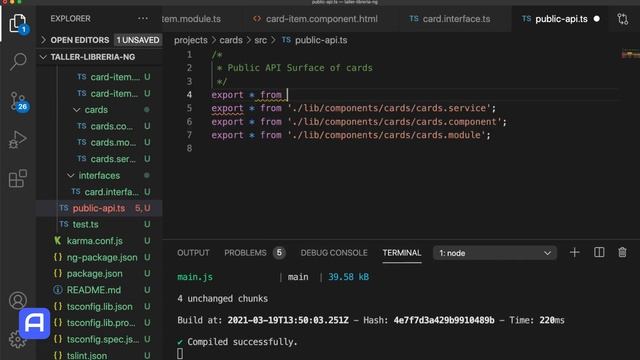This screenshot has width=640, height=360.
Task: Split the terminal panel
Action: [599, 253]
